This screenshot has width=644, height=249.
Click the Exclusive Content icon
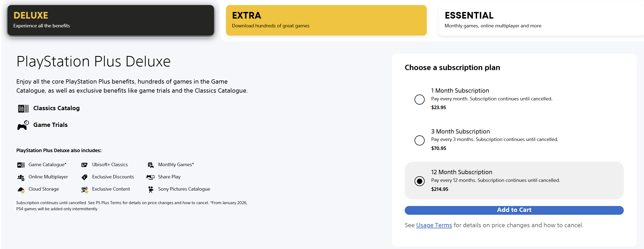[x=85, y=190]
